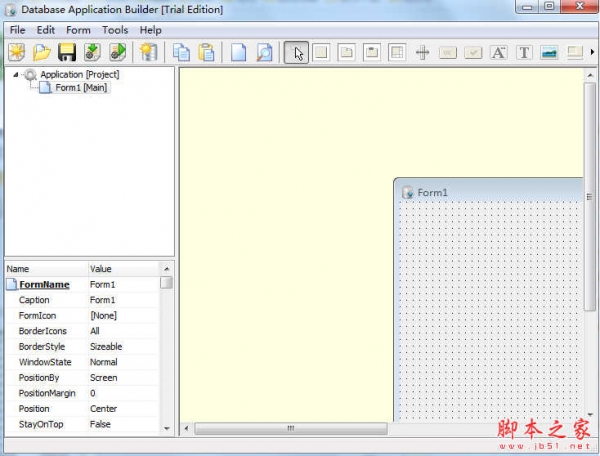Image resolution: width=600 pixels, height=456 pixels.
Task: Click property list scroll up arrow
Action: [166, 269]
